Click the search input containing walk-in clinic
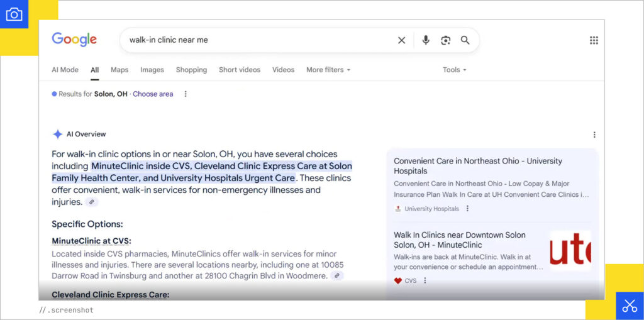Image resolution: width=644 pixels, height=320 pixels. click(x=252, y=40)
